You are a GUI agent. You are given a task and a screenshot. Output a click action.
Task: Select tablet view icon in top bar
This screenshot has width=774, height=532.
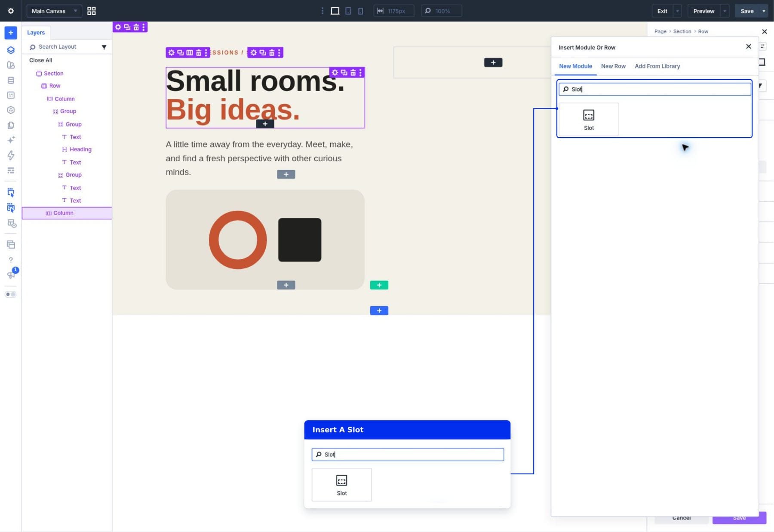click(x=348, y=11)
